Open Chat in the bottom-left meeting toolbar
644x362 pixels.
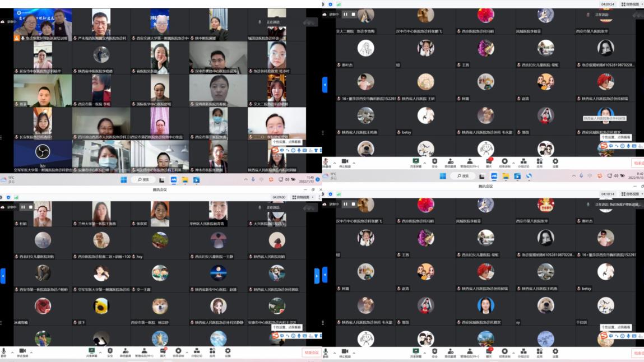(x=163, y=351)
